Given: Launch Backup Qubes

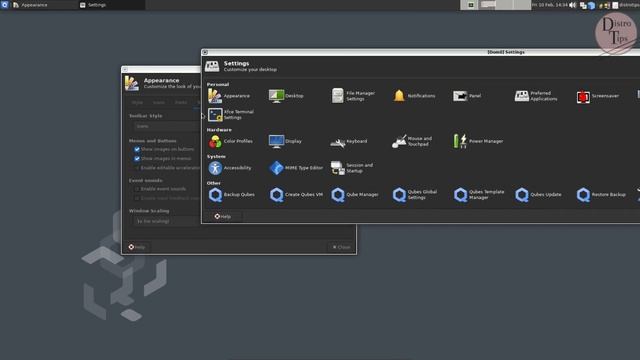Looking at the screenshot, I should 231,195.
